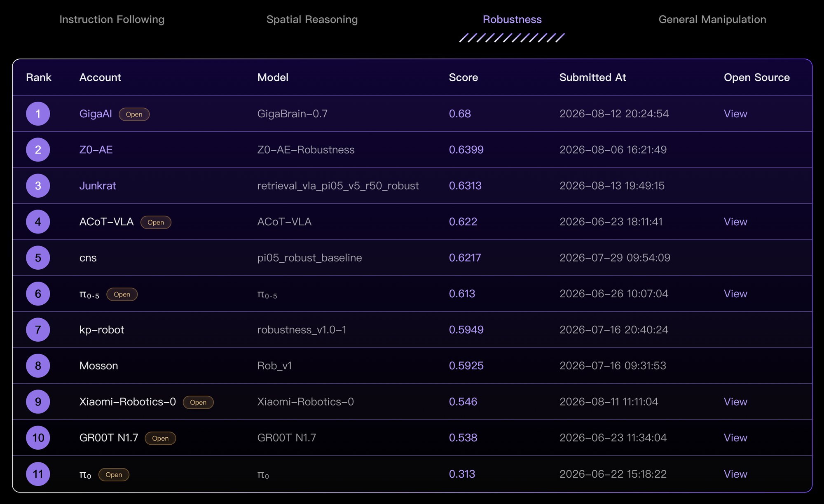Click the kp-robot account name
The width and height of the screenshot is (824, 504).
(102, 330)
